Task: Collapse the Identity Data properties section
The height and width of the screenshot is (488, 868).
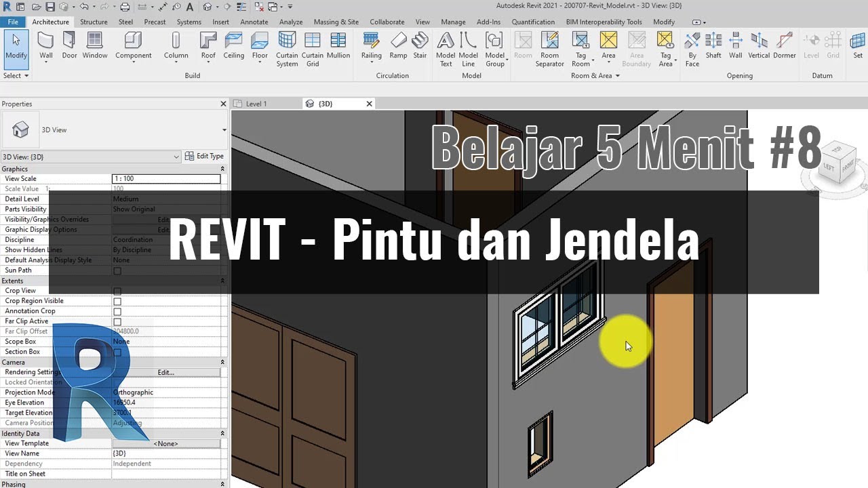Action: (222, 433)
